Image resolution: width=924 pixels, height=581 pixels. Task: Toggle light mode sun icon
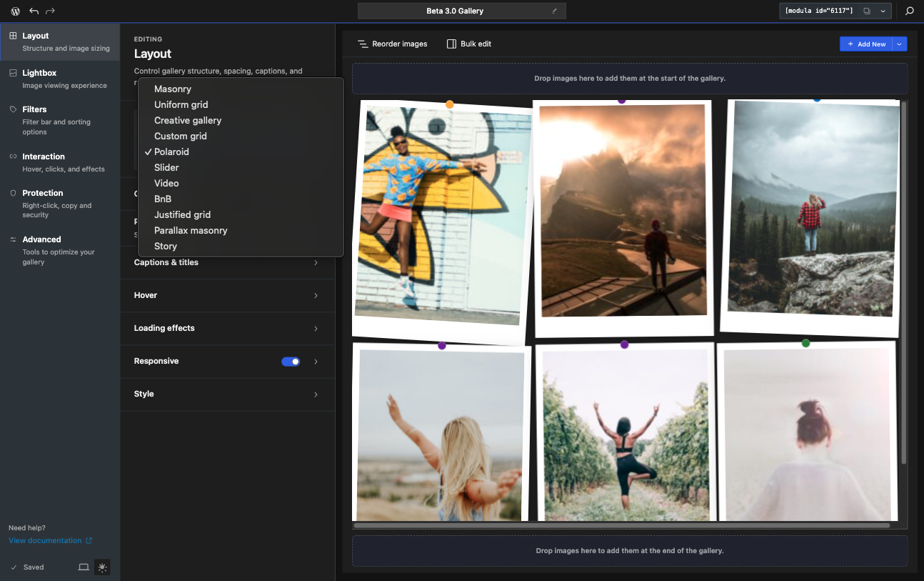[x=103, y=567]
